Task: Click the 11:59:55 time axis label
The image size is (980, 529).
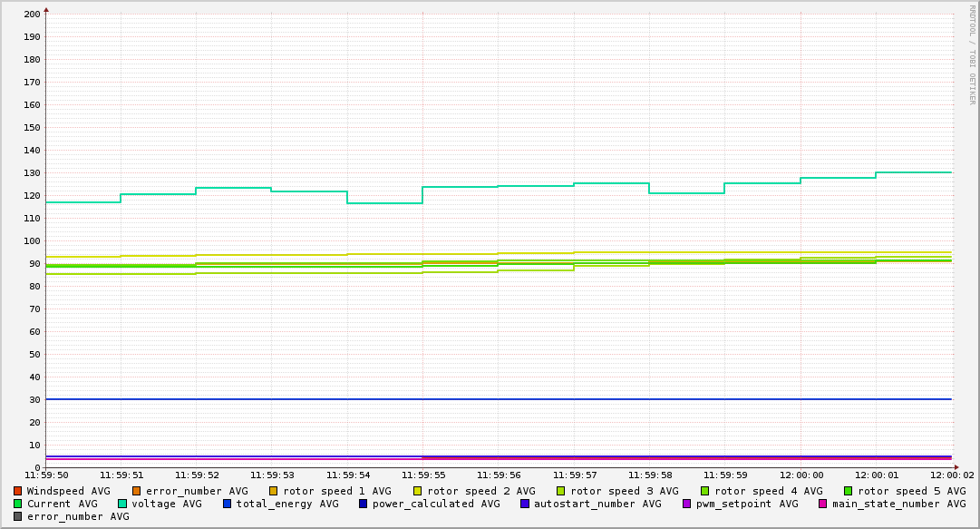Action: click(423, 475)
